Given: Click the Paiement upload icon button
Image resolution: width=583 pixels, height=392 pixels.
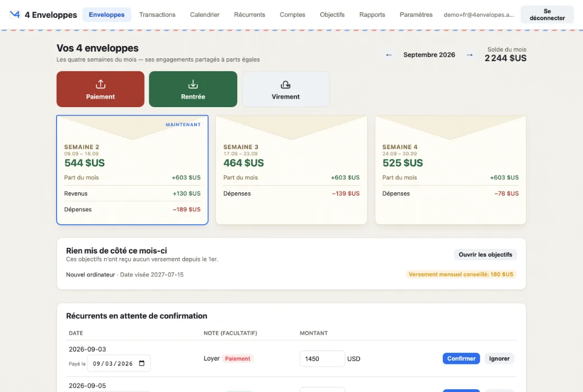Looking at the screenshot, I should tap(100, 89).
